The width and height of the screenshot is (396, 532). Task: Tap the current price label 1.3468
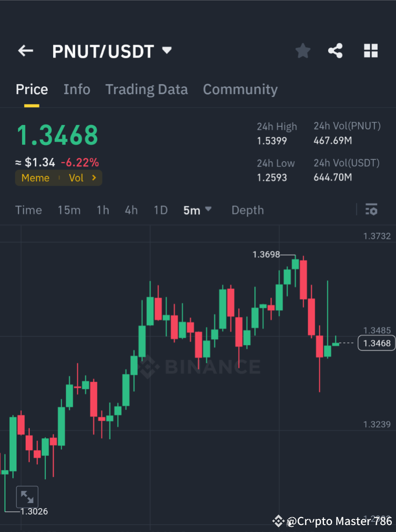[376, 343]
